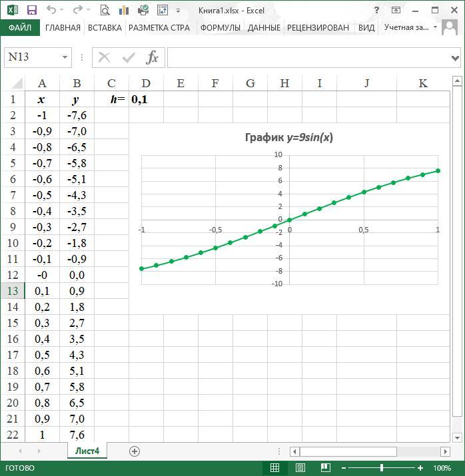The image size is (465, 476).
Task: Expand the account name dropdown arrow
Action: [x=435, y=27]
